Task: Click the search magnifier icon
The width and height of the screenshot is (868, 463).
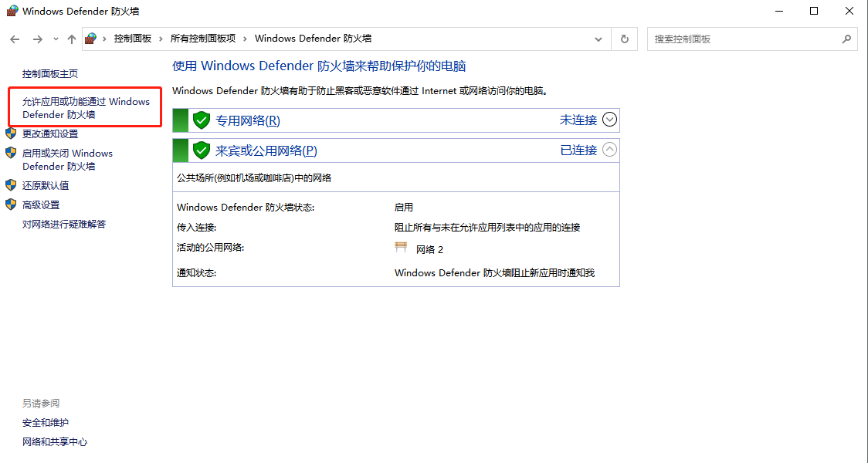Action: point(846,39)
